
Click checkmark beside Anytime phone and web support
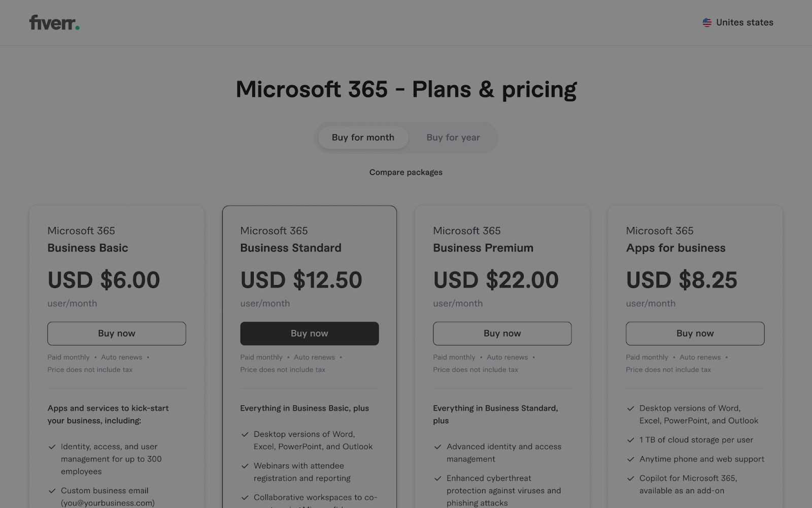coord(630,459)
